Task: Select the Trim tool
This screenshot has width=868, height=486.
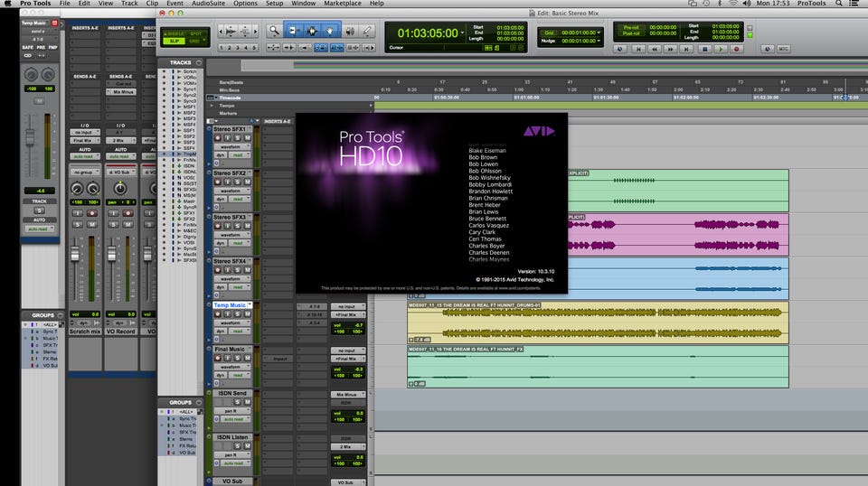Action: coord(293,31)
